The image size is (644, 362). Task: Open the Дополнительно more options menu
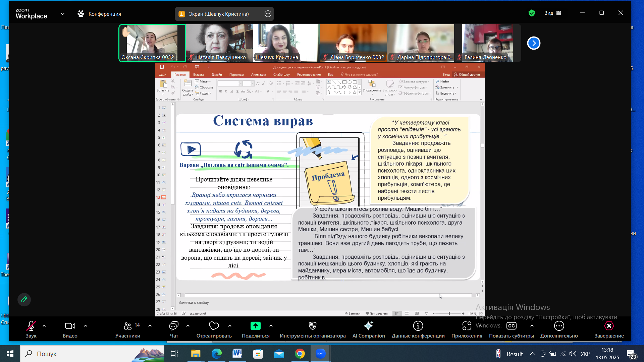(559, 329)
